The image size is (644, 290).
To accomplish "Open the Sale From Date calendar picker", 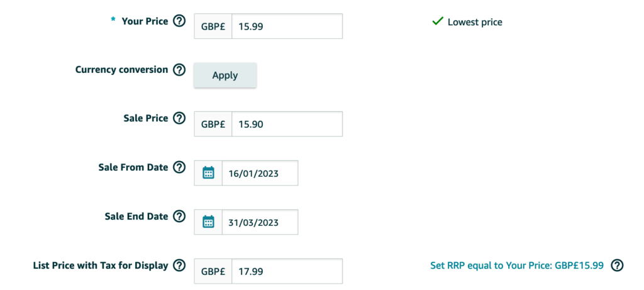I will pos(209,173).
